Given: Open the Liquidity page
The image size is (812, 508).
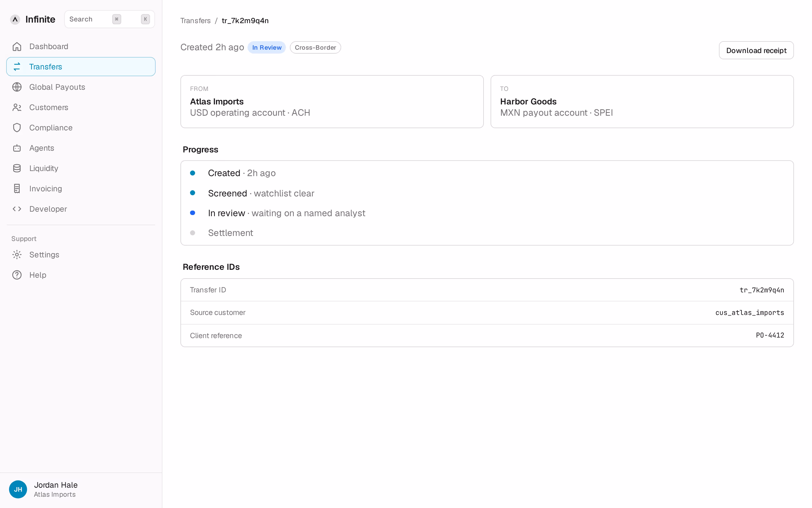Looking at the screenshot, I should tap(81, 168).
